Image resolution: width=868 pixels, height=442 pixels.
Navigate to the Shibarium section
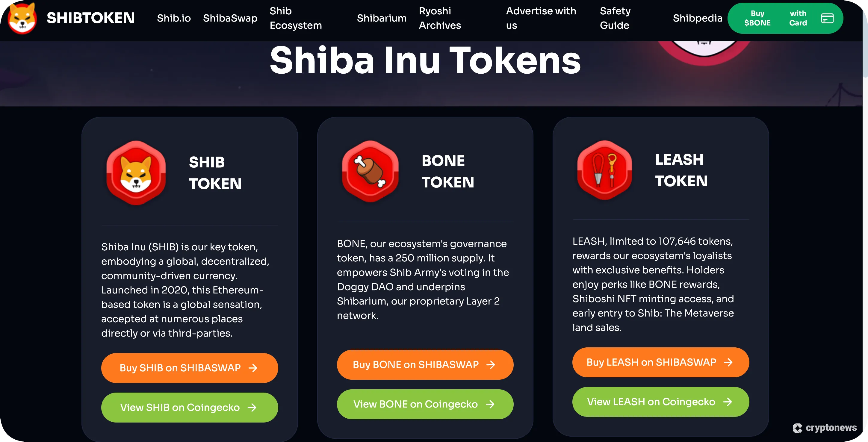click(x=382, y=18)
